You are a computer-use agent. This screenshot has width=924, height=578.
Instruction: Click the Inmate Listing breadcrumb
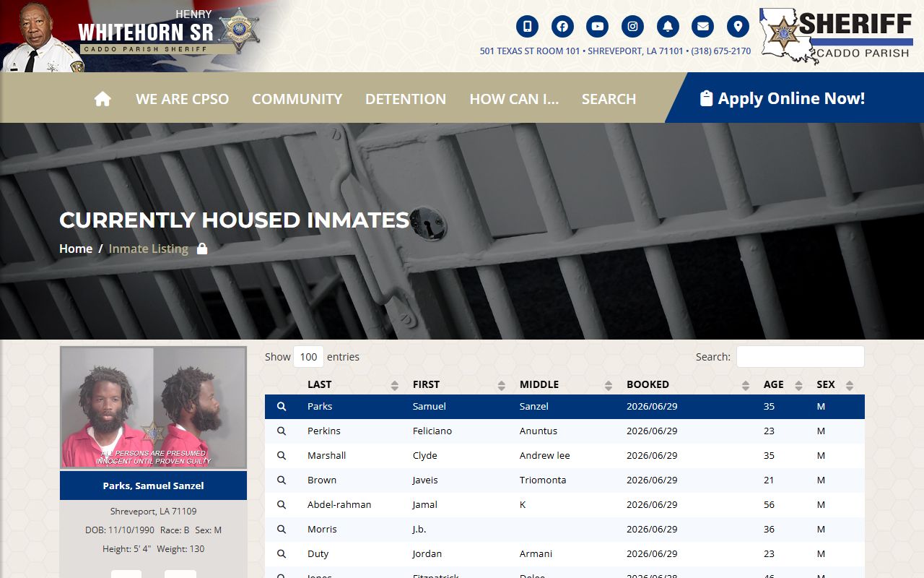[x=148, y=249]
